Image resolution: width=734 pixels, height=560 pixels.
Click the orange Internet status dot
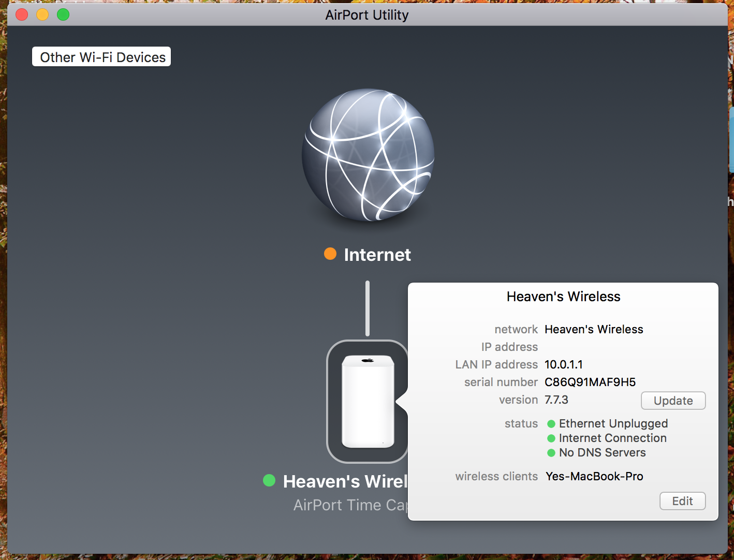tap(330, 254)
